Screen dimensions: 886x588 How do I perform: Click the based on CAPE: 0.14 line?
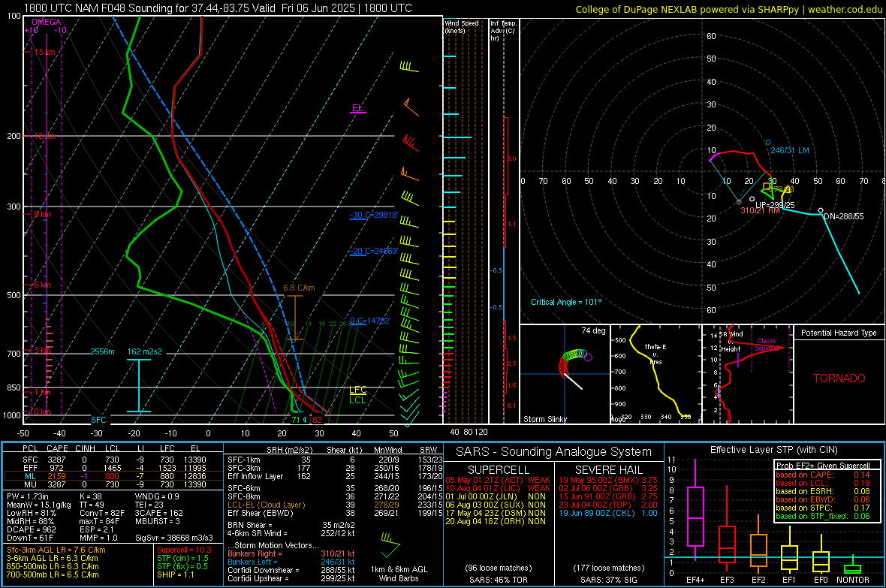(823, 475)
